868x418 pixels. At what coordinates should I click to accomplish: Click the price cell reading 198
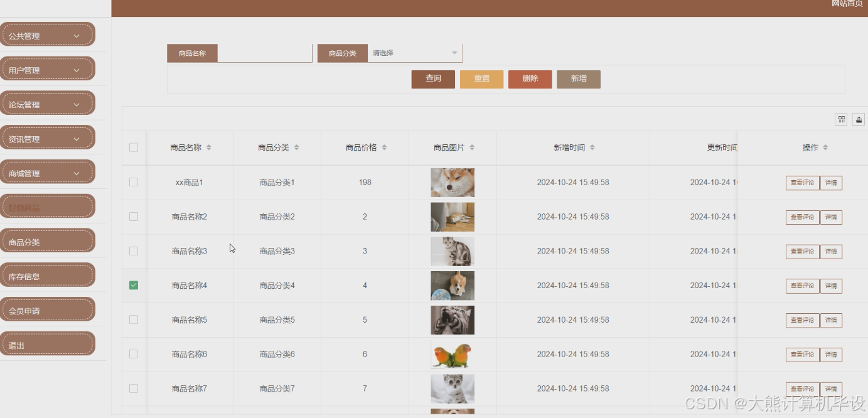365,183
